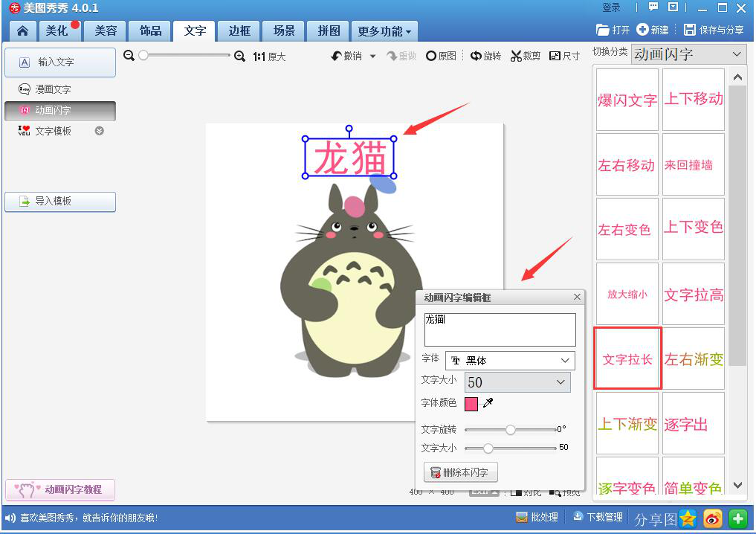The width and height of the screenshot is (756, 534).
Task: Select 动画闪字 in left sidebar
Action: click(60, 111)
